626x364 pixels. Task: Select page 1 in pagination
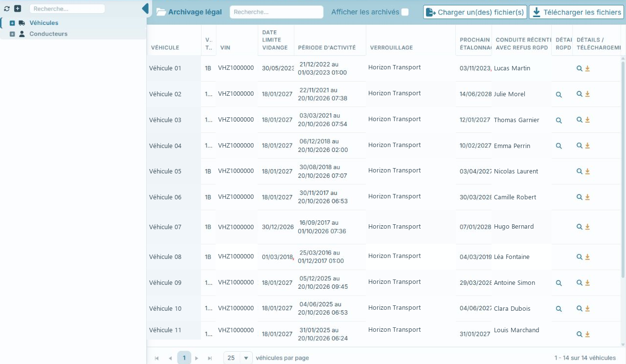[184, 358]
